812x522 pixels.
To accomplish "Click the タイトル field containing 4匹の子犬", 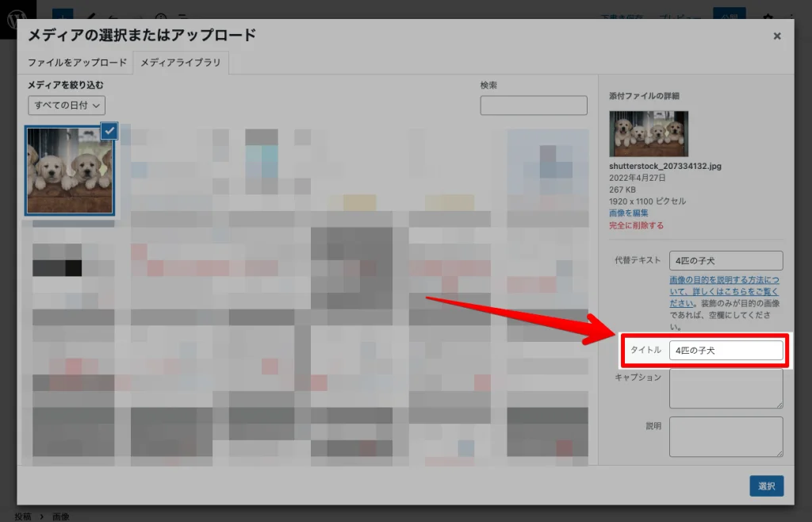I will 726,350.
